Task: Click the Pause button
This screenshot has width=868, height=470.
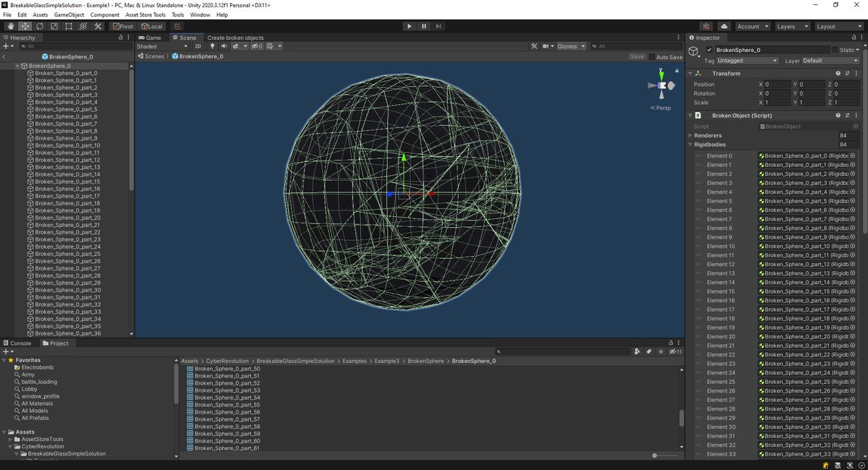Action: (x=424, y=26)
